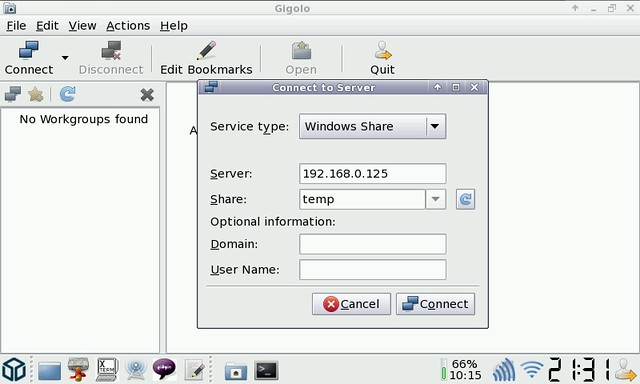Screen dimensions: 640x384
Task: Click the Wi-Fi tray icon
Action: 532,370
